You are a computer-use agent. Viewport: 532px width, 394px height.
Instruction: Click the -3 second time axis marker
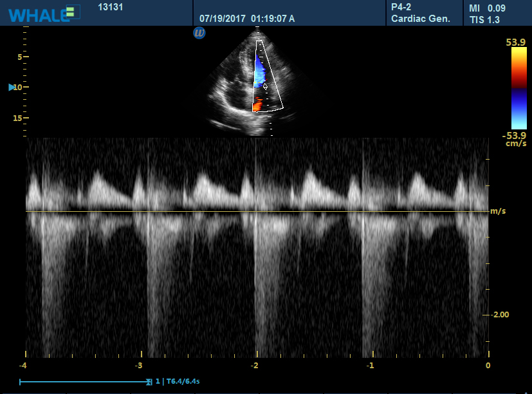pyautogui.click(x=139, y=365)
